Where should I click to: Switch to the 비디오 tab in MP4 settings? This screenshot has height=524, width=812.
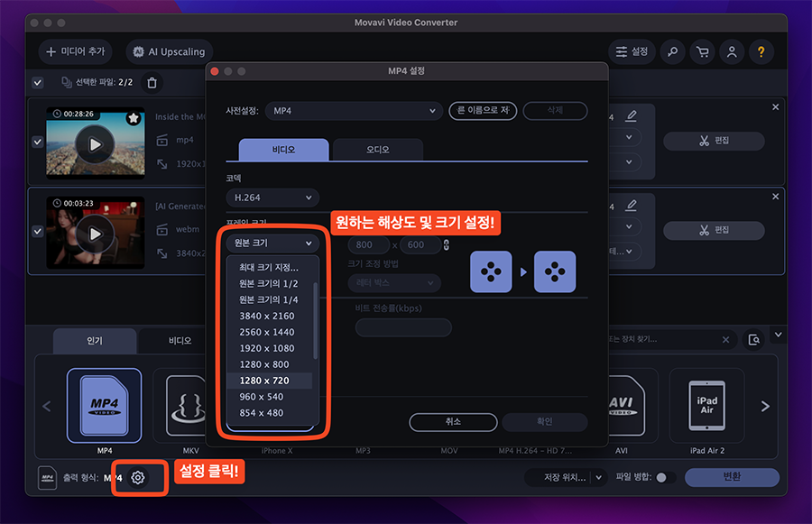284,150
